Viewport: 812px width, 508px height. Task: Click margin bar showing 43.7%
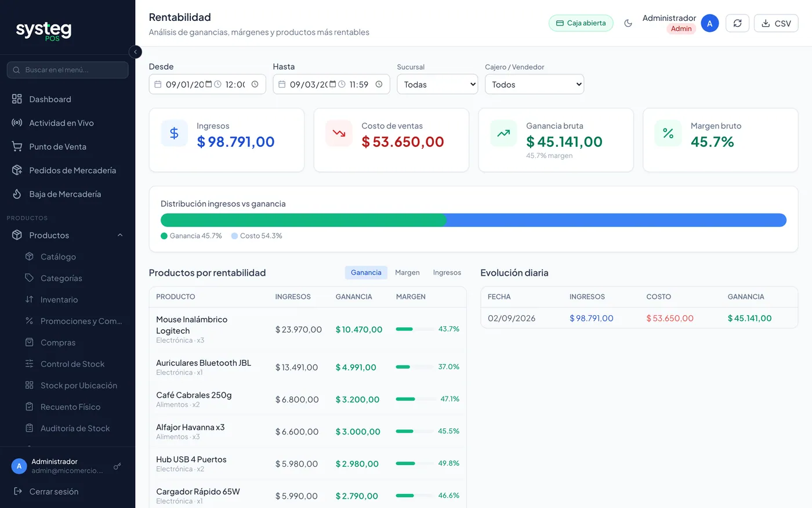coord(415,329)
